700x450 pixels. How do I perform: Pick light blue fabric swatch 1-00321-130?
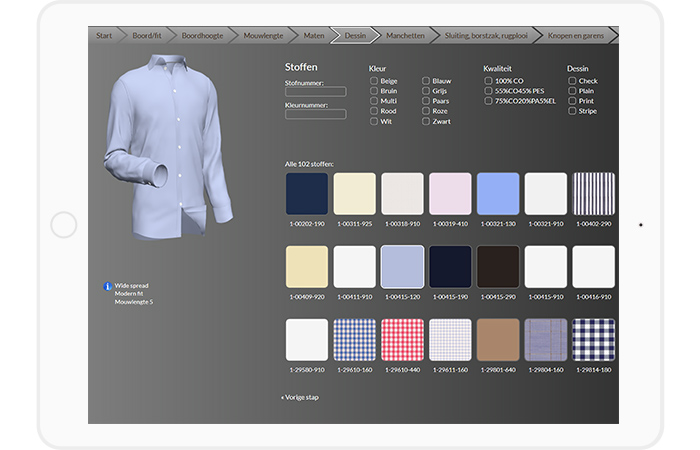point(498,194)
